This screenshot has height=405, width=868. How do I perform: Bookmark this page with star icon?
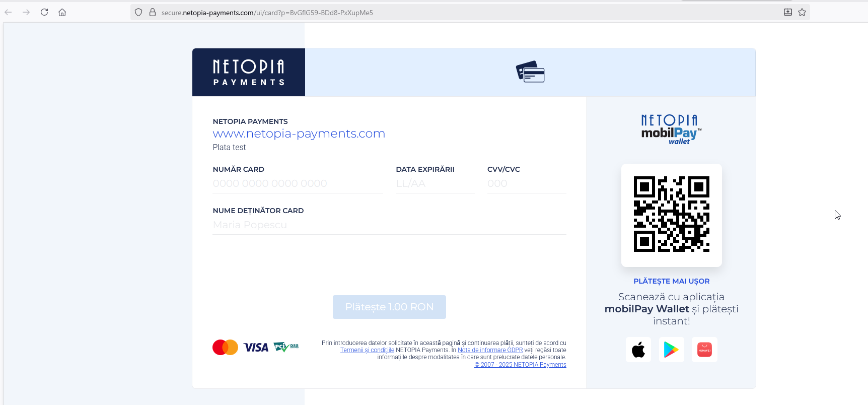click(x=802, y=12)
